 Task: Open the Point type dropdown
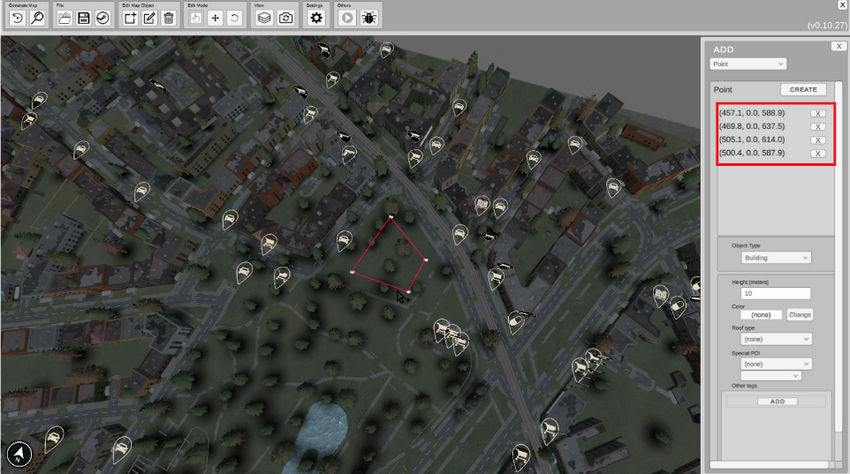748,64
